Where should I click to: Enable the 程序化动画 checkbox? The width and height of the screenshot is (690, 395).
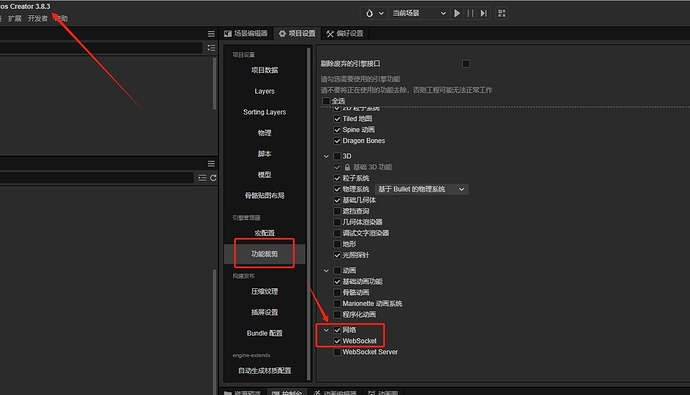tap(337, 315)
